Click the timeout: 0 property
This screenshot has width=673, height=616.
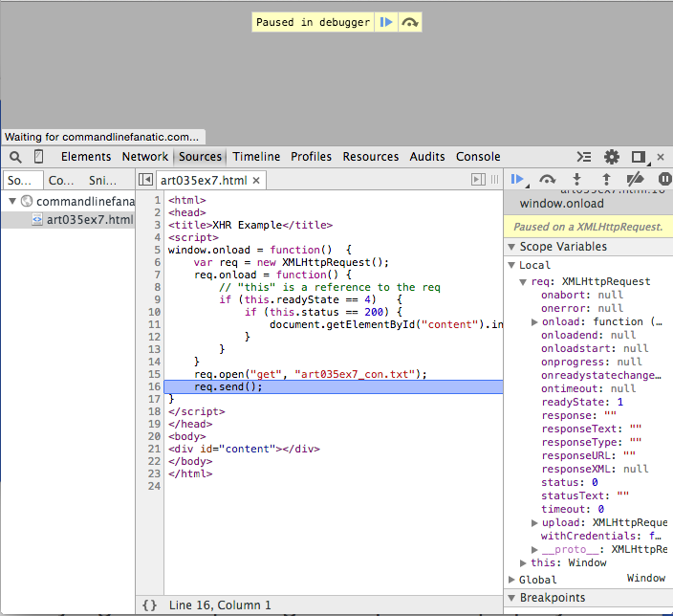pos(573,509)
